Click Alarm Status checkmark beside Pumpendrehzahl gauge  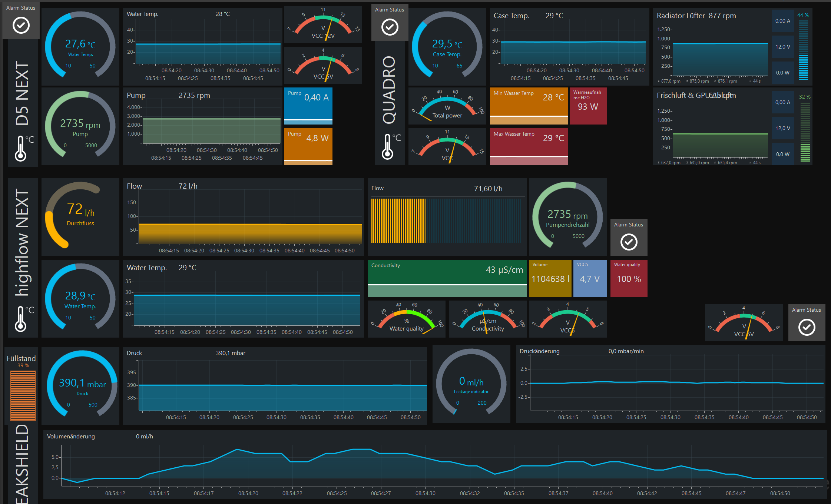629,242
